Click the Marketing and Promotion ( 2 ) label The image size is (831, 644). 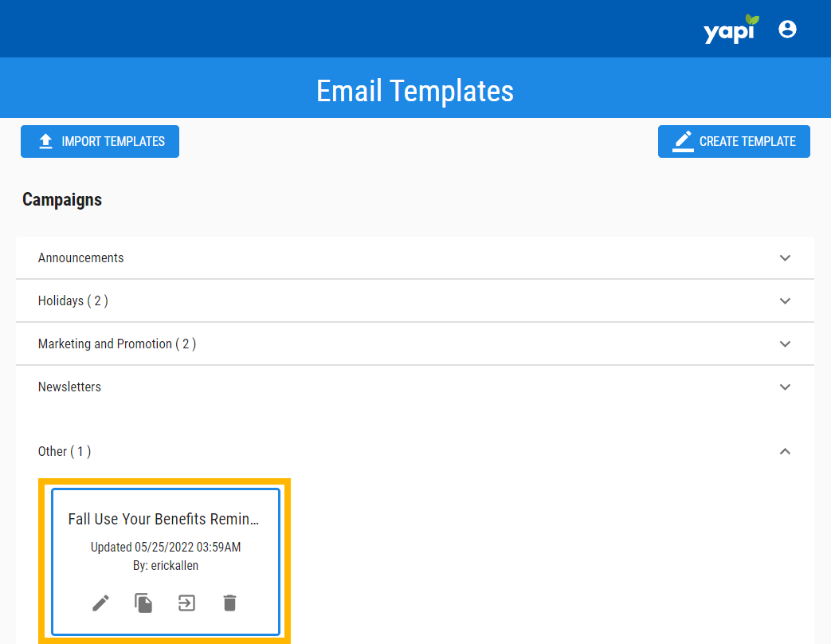[x=116, y=344]
